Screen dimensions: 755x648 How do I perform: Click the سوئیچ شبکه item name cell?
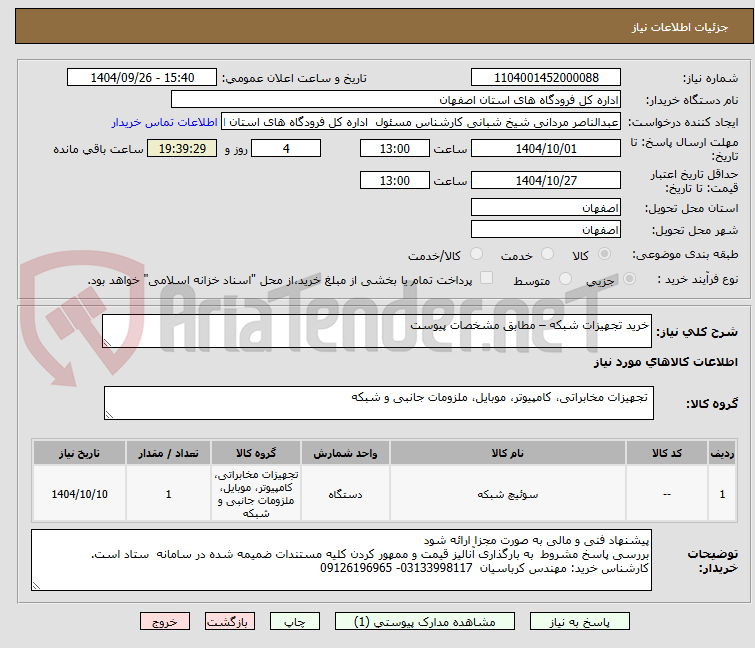508,494
